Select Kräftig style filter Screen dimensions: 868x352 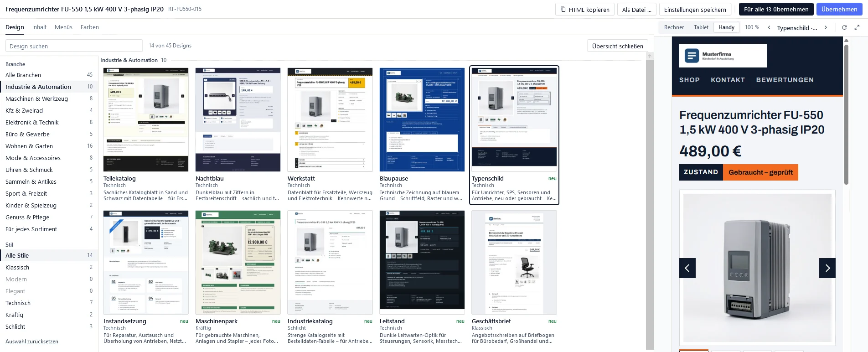click(49, 315)
